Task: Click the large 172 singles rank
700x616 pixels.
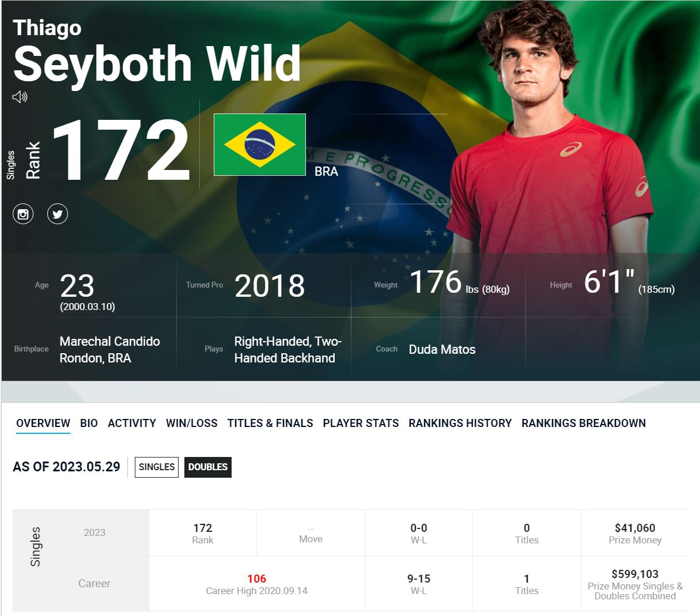Action: (x=121, y=151)
